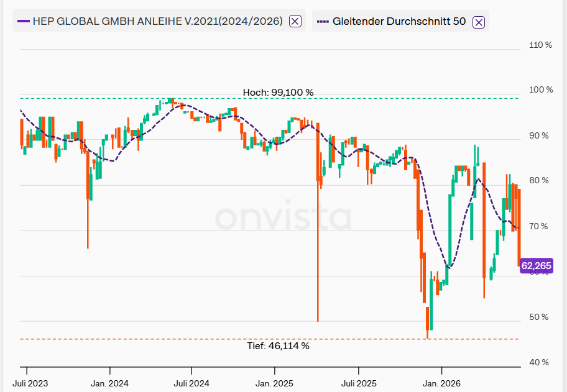Click the Juli 2025 axis marker
567x392 pixels.
359,383
